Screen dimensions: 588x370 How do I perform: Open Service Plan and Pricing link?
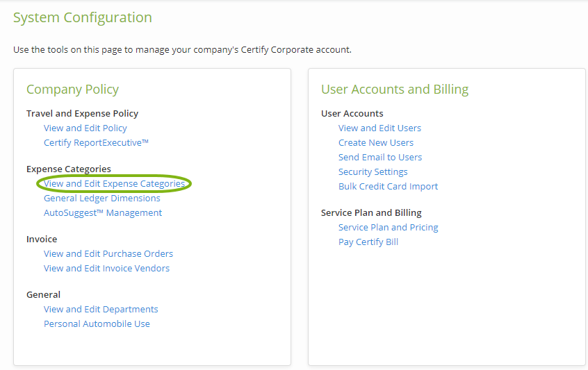(x=388, y=227)
